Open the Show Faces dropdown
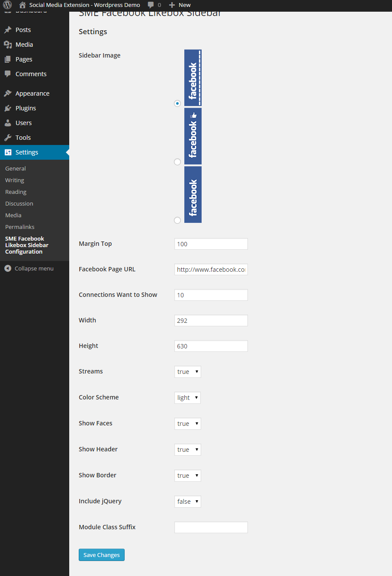Viewport: 392px width, 576px height. [188, 424]
